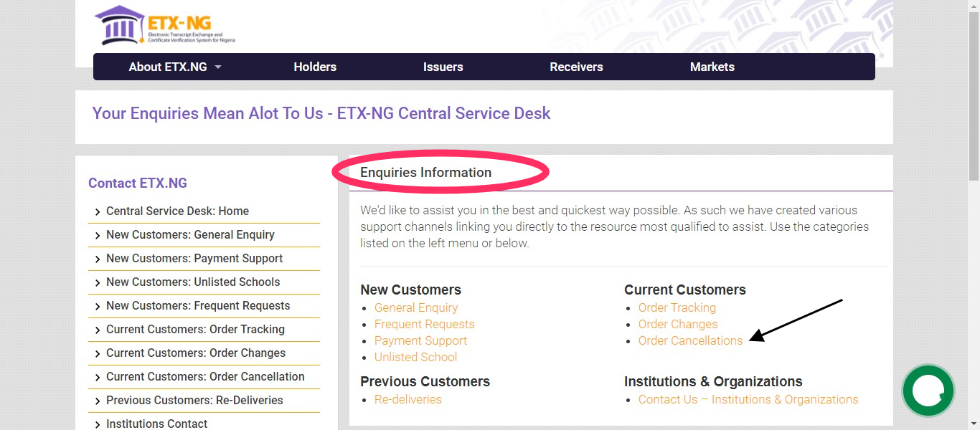This screenshot has height=430, width=980.
Task: Open the Receivers section
Action: (x=576, y=67)
